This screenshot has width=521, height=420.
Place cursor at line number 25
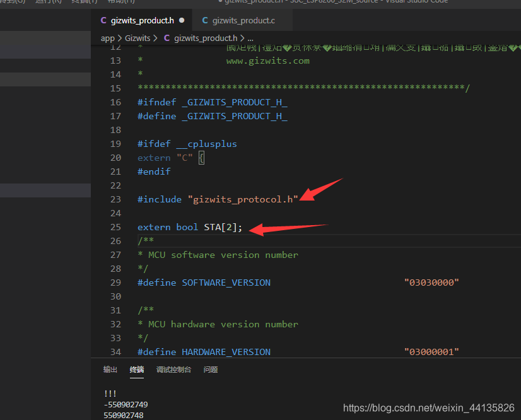[115, 227]
